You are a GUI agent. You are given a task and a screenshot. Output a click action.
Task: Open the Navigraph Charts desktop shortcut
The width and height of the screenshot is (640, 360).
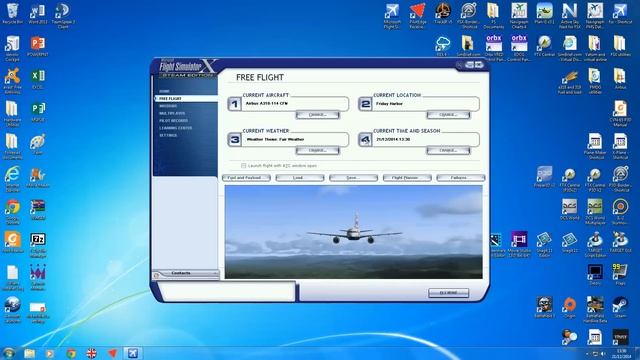(519, 11)
